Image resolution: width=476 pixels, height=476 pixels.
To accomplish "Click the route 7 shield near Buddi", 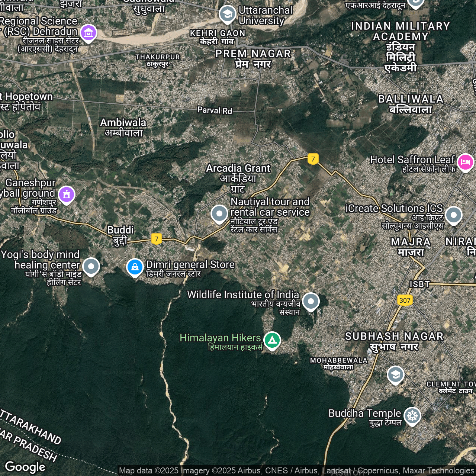I will click(x=157, y=239).
